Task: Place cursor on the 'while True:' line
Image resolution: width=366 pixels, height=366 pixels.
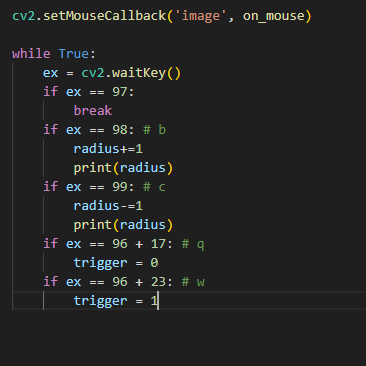Action: [x=54, y=54]
